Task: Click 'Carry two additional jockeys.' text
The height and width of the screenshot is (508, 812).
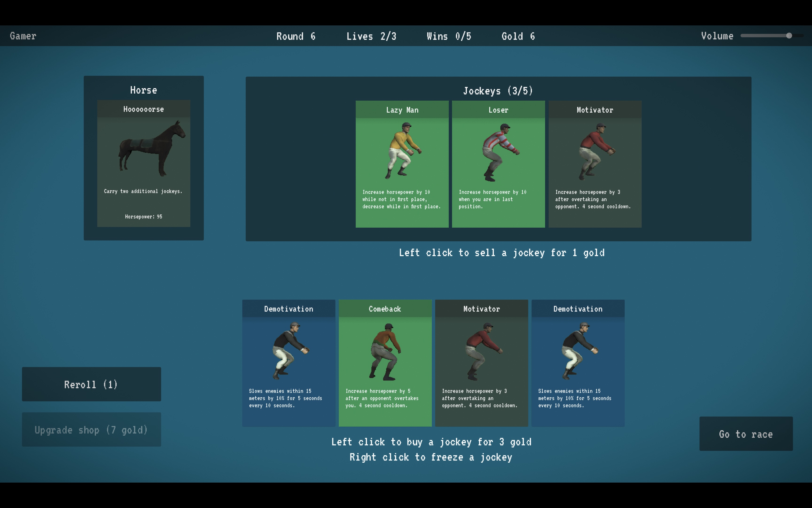Action: (143, 191)
